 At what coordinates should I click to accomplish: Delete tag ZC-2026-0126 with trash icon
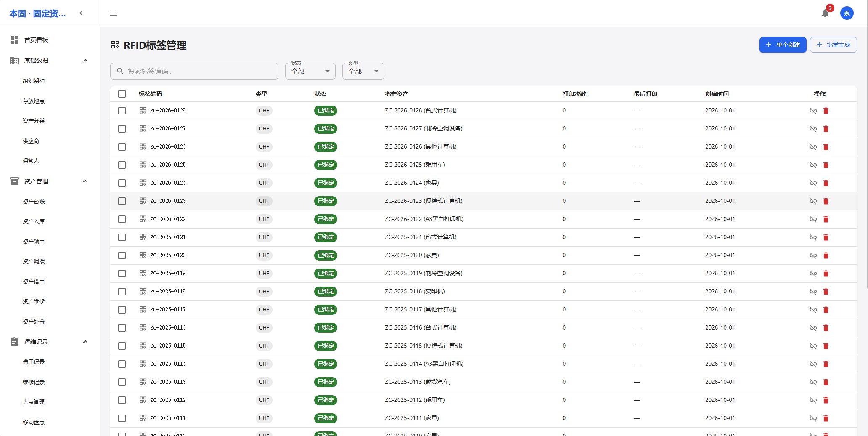click(x=826, y=147)
